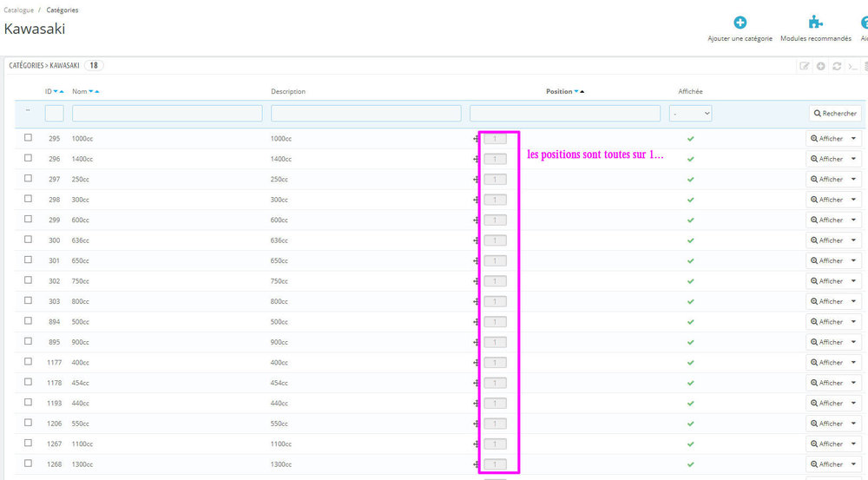Click the category name 440cc
Screen dimensions: 868x480
pyautogui.click(x=80, y=404)
